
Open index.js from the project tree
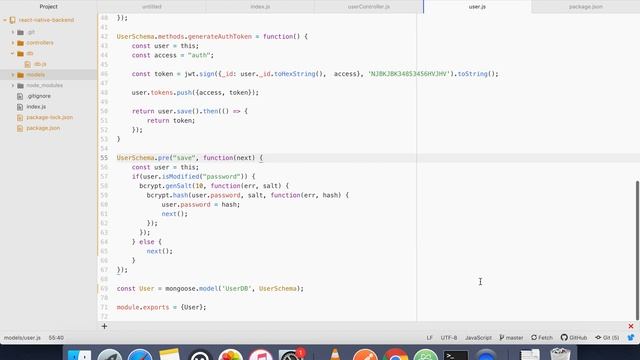36,107
